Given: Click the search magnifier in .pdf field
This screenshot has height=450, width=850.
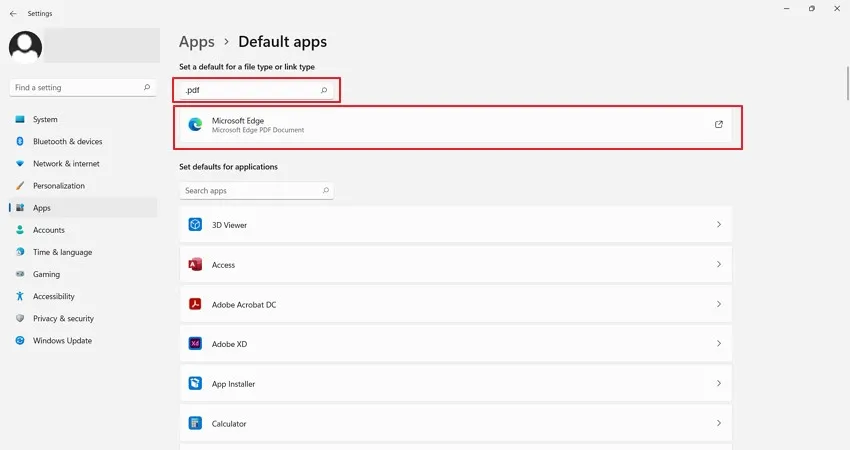Looking at the screenshot, I should coord(324,90).
